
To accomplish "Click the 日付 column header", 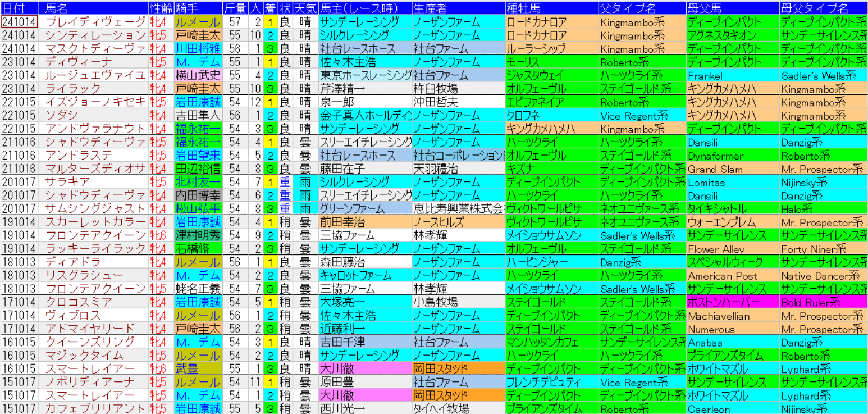I will pyautogui.click(x=20, y=8).
